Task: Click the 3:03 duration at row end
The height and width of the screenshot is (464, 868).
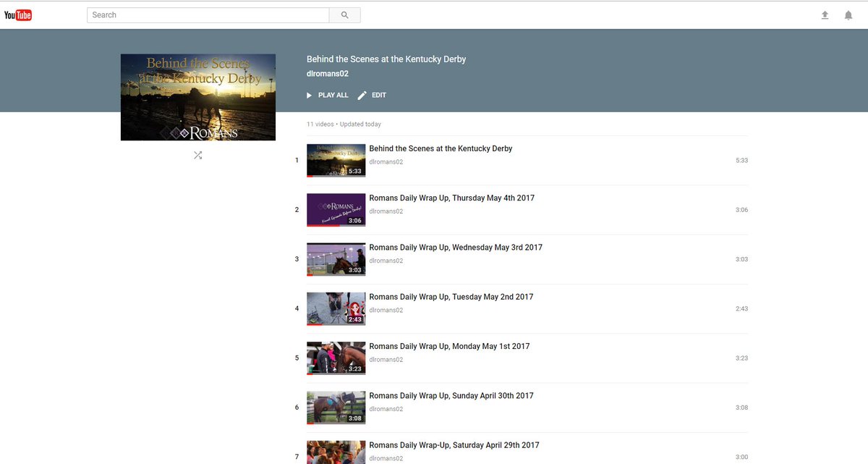Action: pos(741,259)
